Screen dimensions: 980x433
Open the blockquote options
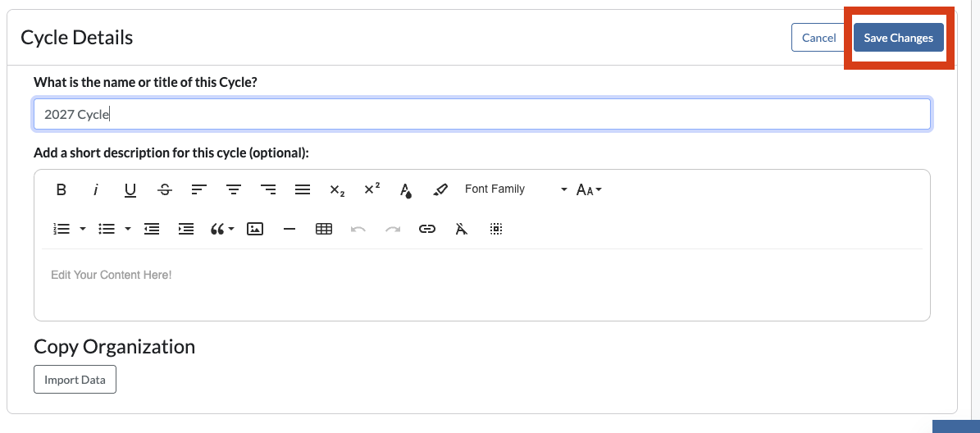pyautogui.click(x=222, y=230)
